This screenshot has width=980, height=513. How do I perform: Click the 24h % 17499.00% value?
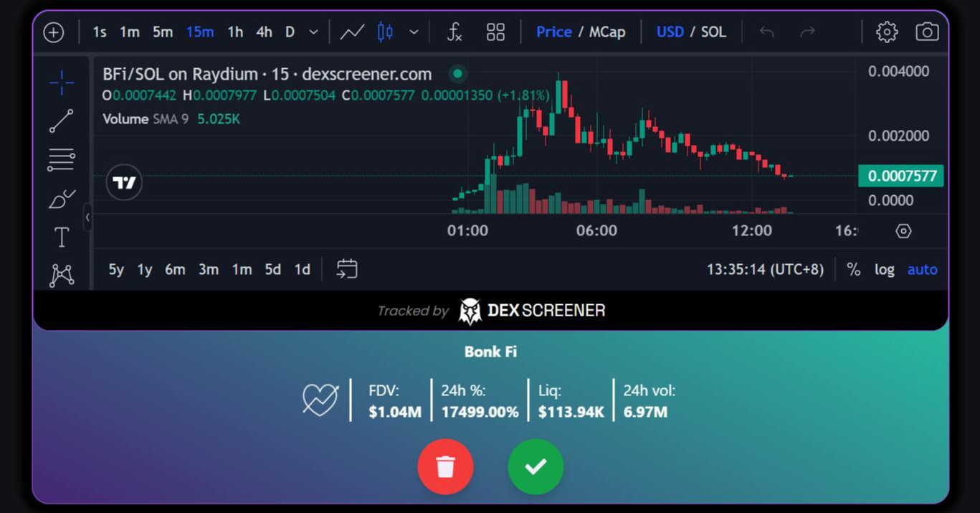tap(480, 412)
